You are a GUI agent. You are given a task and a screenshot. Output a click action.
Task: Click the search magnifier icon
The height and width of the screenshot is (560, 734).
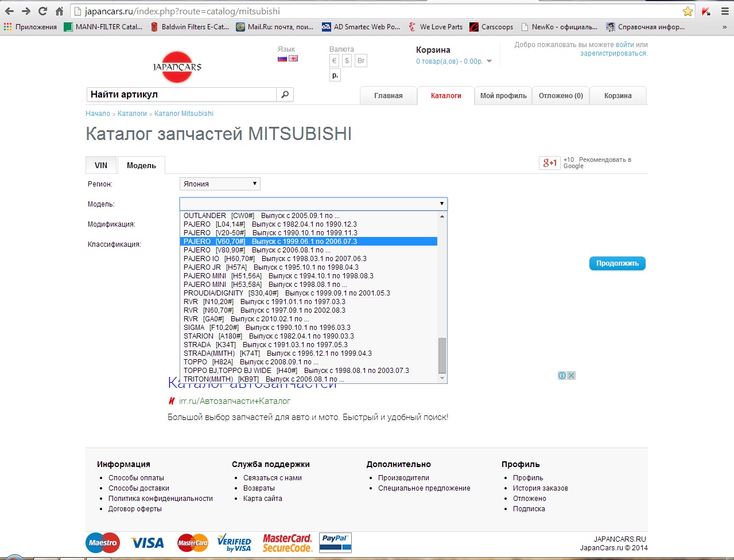[285, 95]
